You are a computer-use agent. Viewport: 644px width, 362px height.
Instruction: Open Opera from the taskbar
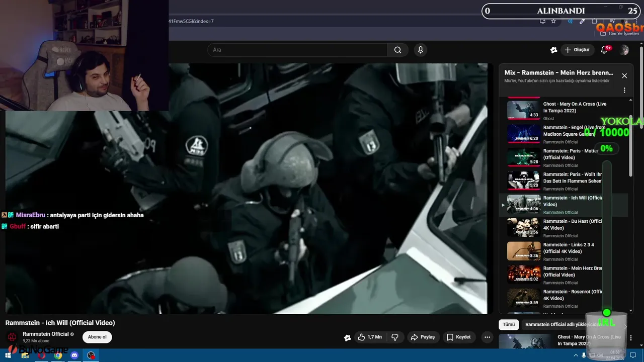tap(41, 355)
